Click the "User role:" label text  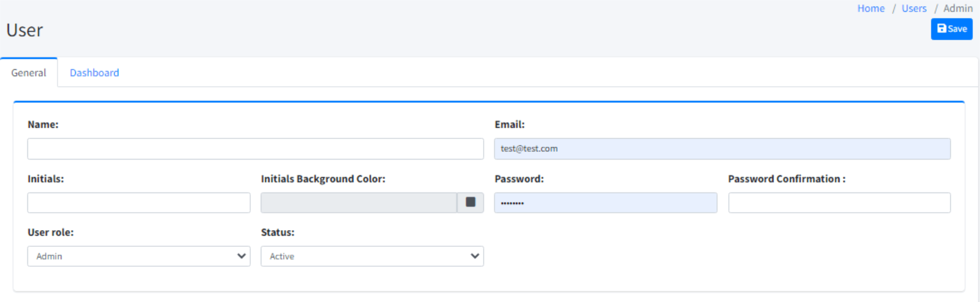(51, 232)
